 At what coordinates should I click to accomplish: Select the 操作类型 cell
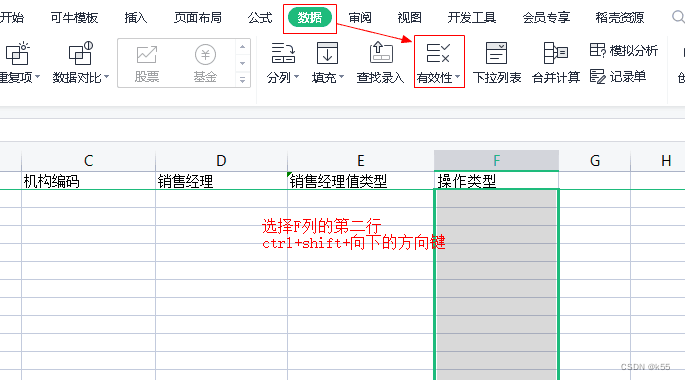(496, 180)
